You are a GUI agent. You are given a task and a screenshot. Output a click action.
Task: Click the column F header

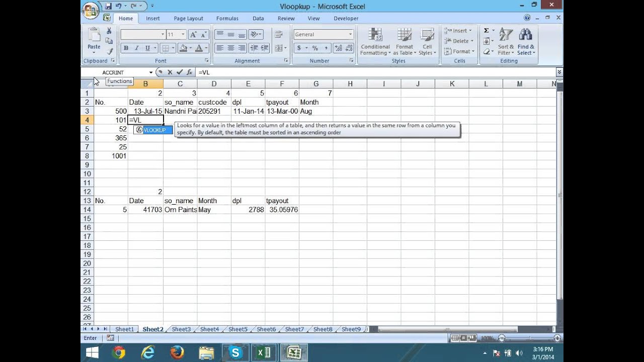(282, 84)
